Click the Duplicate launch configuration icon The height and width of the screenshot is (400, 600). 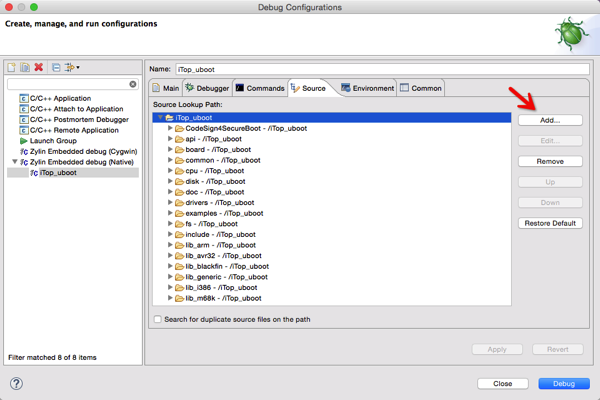pyautogui.click(x=25, y=68)
